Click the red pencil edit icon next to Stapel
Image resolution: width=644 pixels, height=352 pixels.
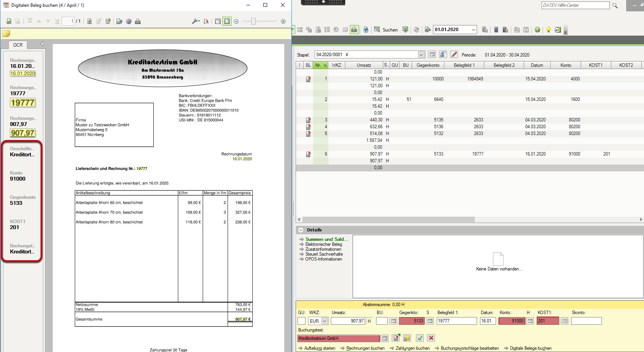pos(454,55)
